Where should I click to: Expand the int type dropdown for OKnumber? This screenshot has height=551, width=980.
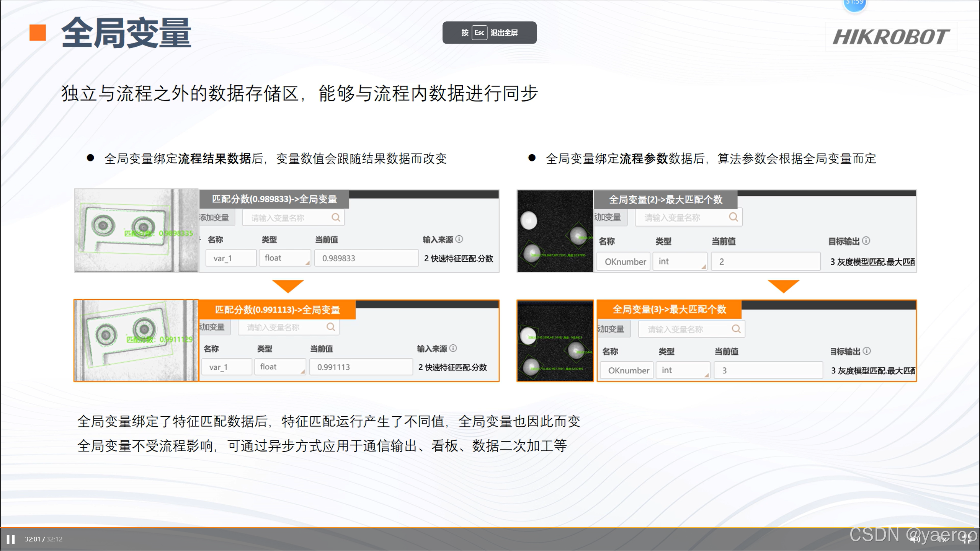pos(680,261)
